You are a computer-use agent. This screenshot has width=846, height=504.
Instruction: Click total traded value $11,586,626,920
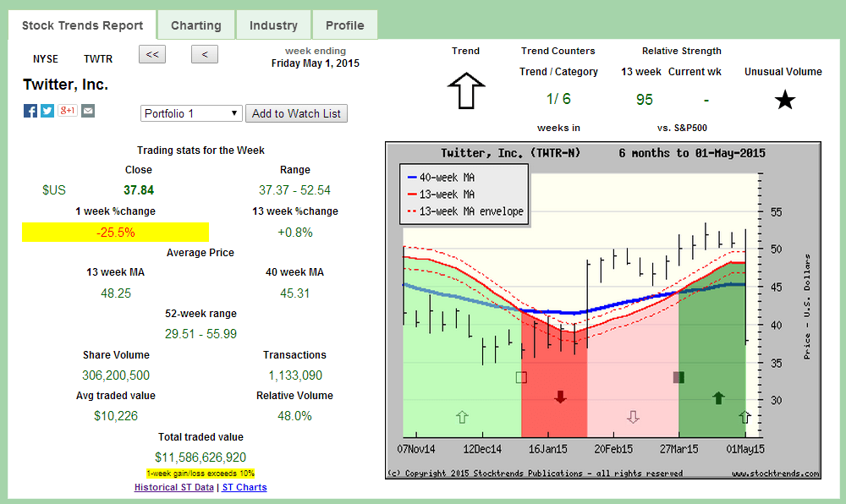(x=201, y=457)
